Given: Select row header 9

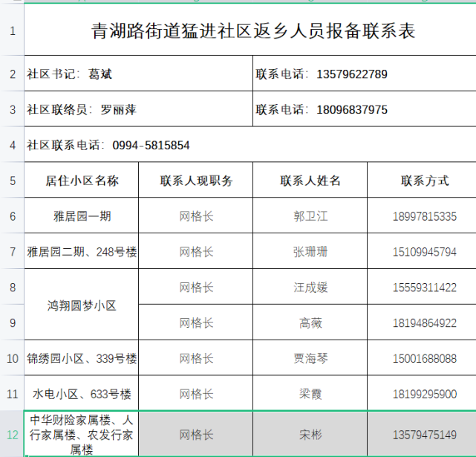Looking at the screenshot, I should tap(12, 323).
